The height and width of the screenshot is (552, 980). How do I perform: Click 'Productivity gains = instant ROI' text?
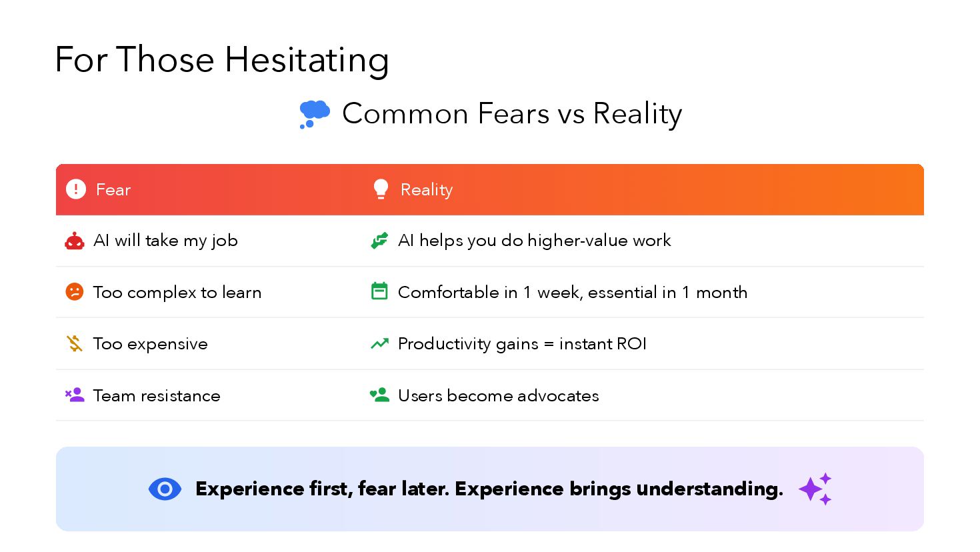click(522, 344)
